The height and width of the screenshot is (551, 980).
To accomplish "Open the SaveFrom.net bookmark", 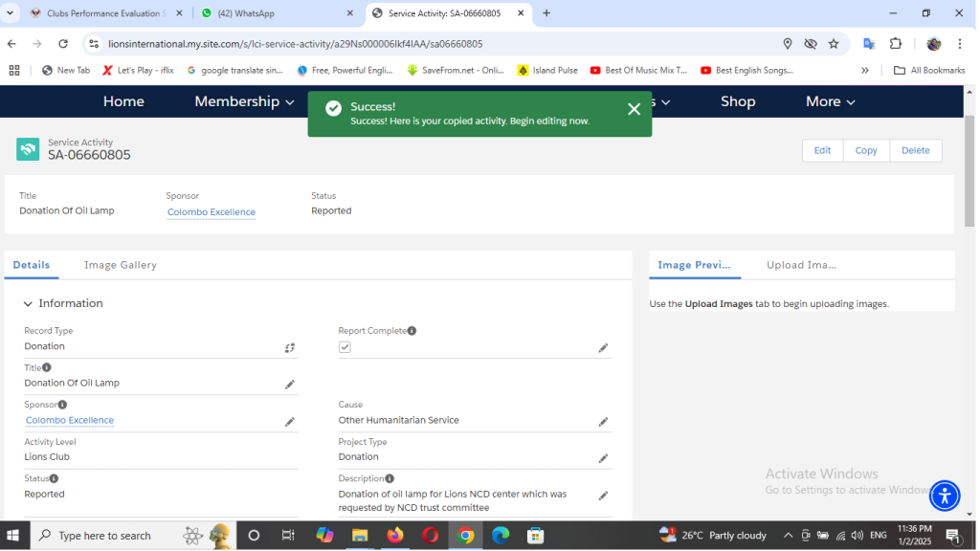I will 456,71.
